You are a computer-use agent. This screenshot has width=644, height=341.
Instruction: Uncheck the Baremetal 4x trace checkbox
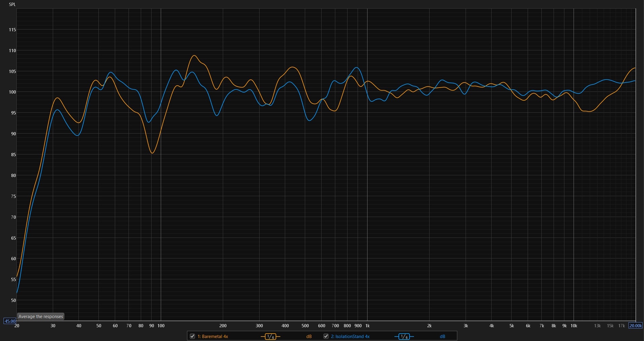tap(193, 336)
